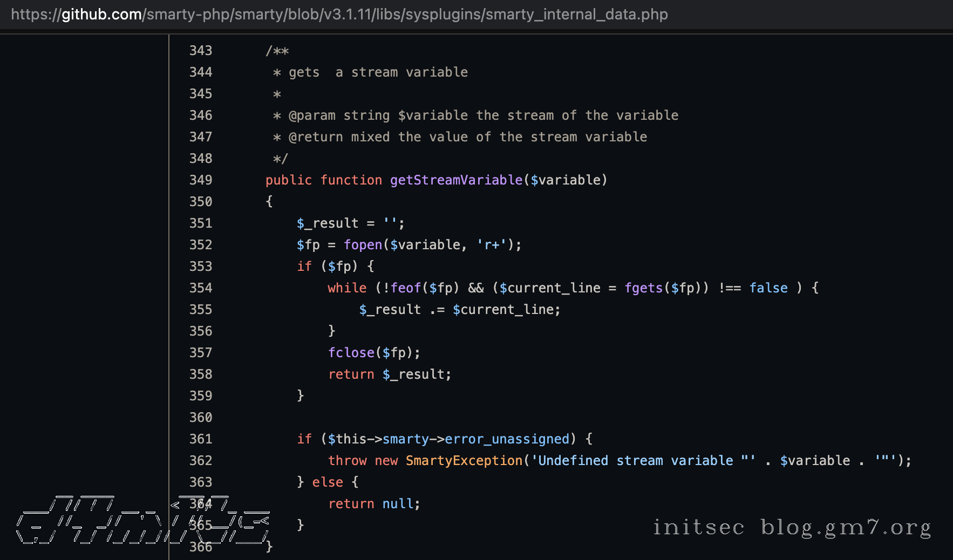Click the getStreamVariable function name
The image size is (953, 560).
click(456, 180)
